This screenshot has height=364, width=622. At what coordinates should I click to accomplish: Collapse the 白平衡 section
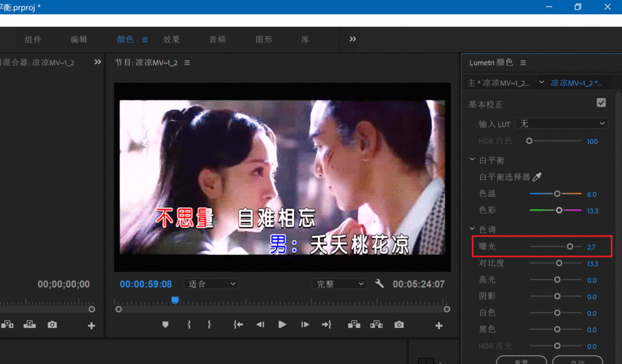coord(471,159)
